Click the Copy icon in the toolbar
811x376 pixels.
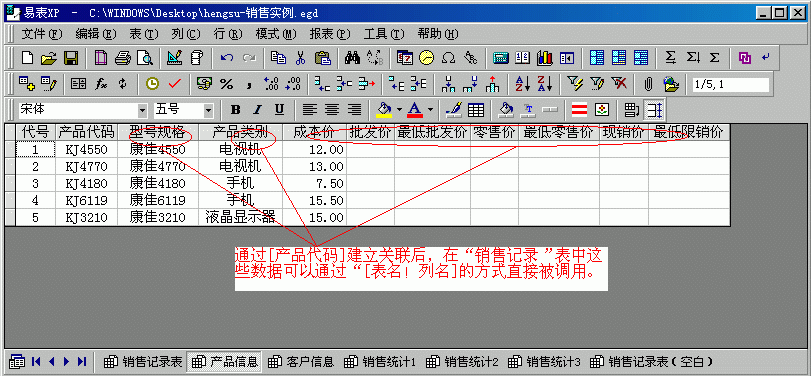click(x=279, y=58)
